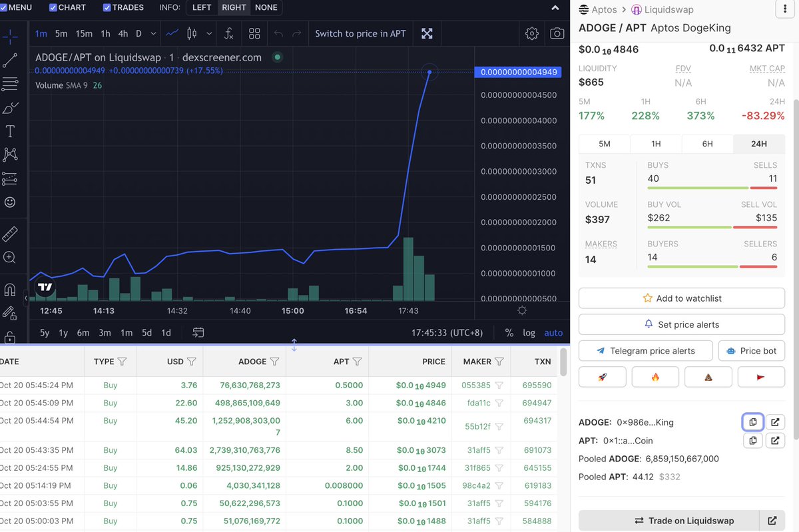Toggle stay in drawing mode lock-pencil
799x532 pixels.
click(x=10, y=313)
